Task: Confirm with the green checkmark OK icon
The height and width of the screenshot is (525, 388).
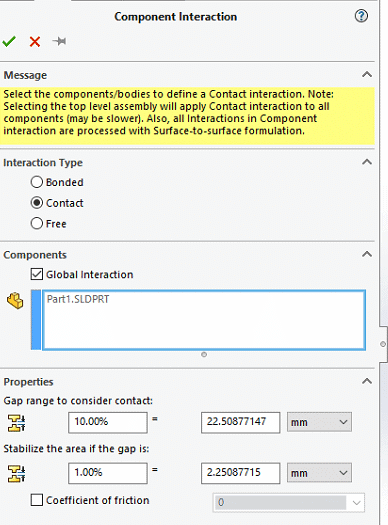Action: [x=9, y=42]
